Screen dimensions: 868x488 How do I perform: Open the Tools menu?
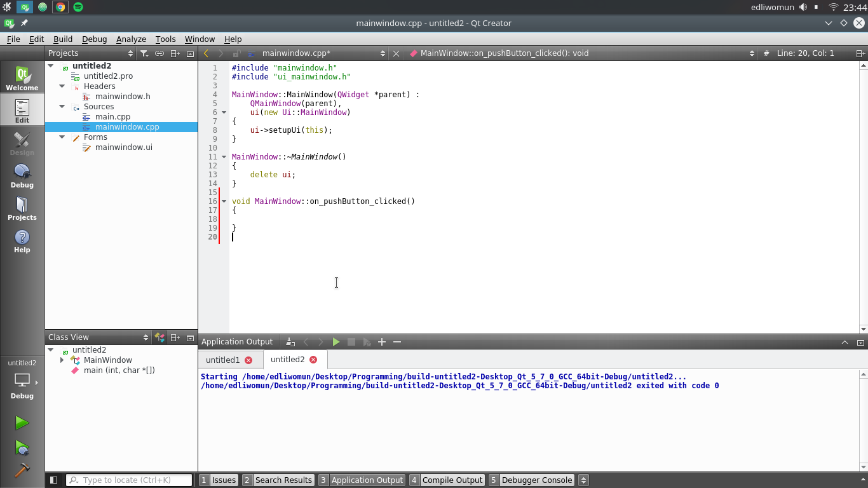point(165,39)
